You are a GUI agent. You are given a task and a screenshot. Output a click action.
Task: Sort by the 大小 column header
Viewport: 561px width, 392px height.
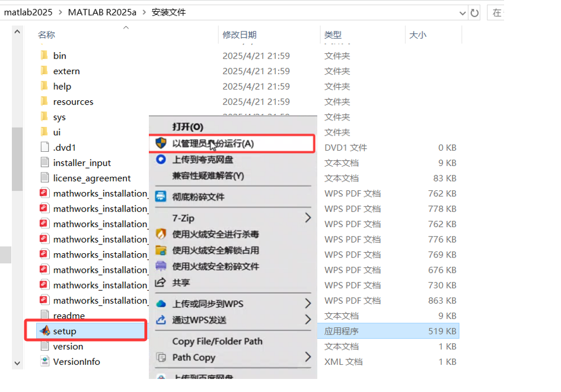[x=417, y=35]
